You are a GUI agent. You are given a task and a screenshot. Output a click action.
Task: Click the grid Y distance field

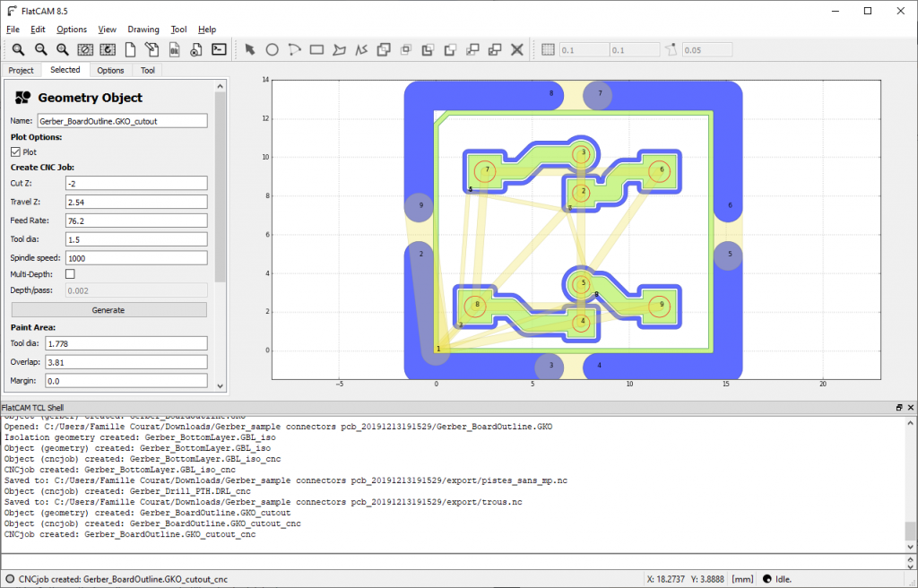tap(635, 50)
